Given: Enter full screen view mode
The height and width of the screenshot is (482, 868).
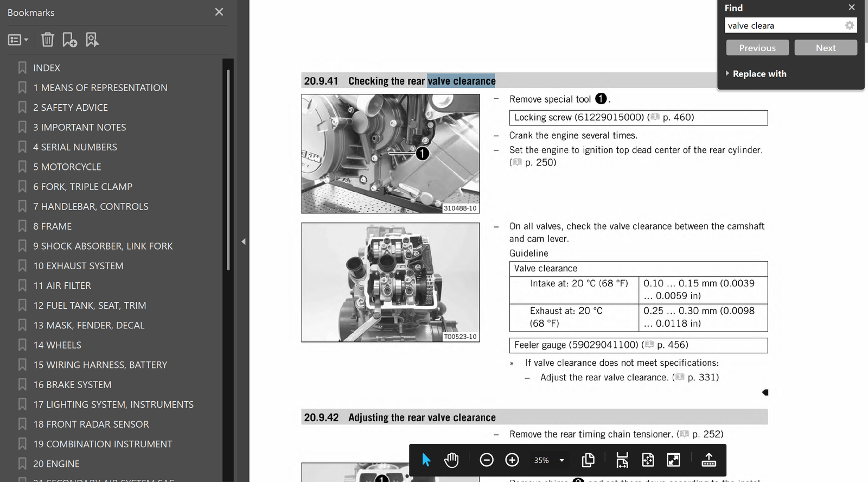Looking at the screenshot, I should pyautogui.click(x=673, y=460).
